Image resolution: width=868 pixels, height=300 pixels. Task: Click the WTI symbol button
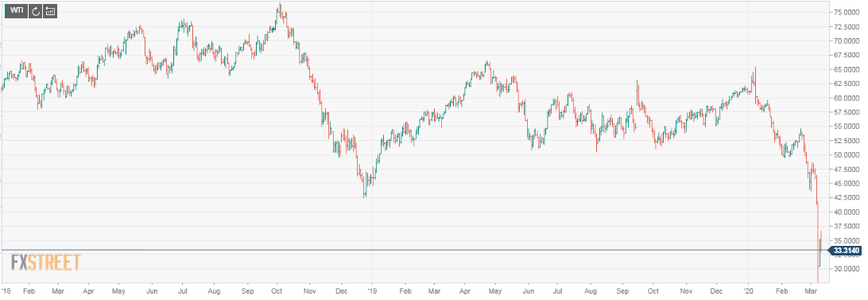[x=17, y=11]
